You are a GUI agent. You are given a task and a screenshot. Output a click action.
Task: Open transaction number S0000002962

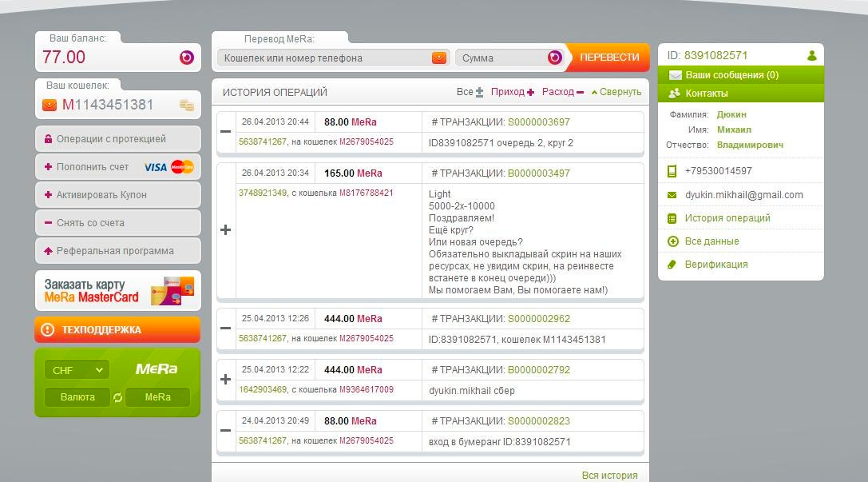[x=539, y=319]
